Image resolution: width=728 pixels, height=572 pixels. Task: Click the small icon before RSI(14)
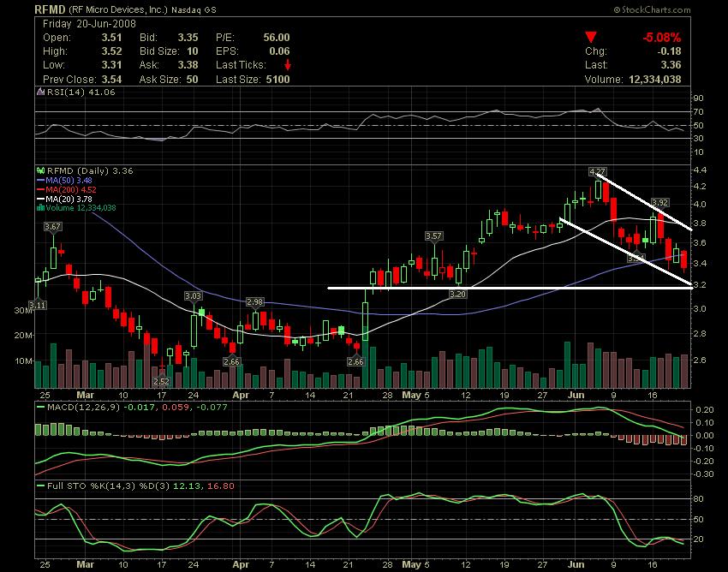tap(41, 92)
